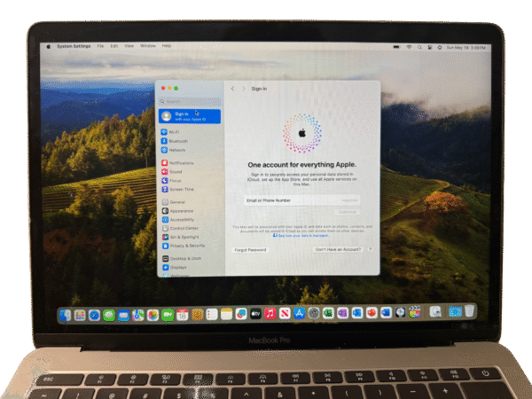The width and height of the screenshot is (532, 399).
Task: Launch FaceTime from the Dock
Action: (168, 315)
